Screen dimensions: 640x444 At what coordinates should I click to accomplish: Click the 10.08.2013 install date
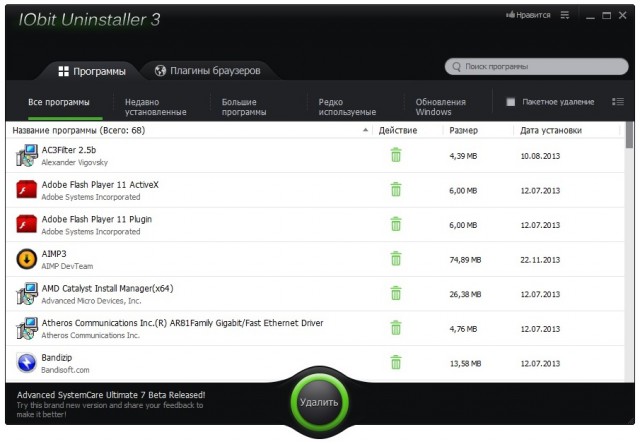[540, 156]
